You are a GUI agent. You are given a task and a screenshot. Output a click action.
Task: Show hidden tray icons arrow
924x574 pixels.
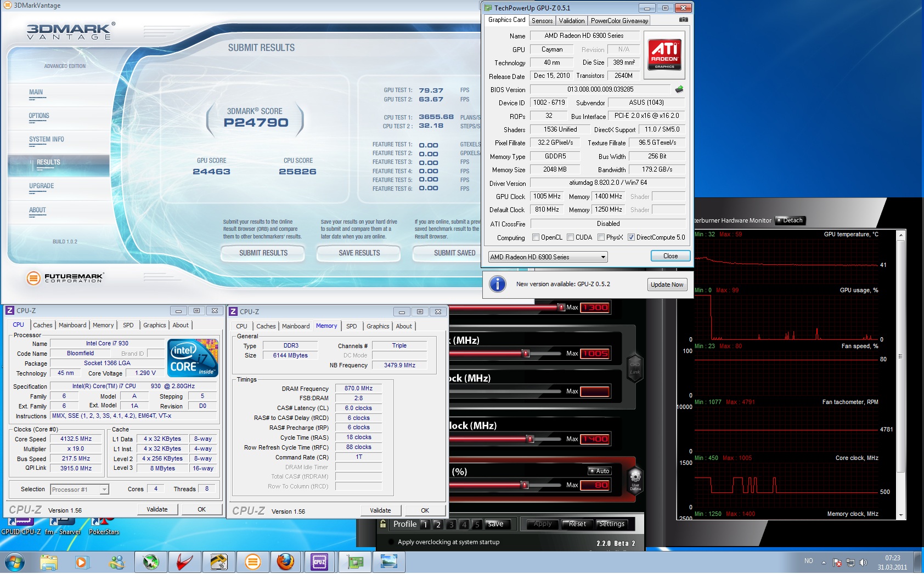(824, 562)
